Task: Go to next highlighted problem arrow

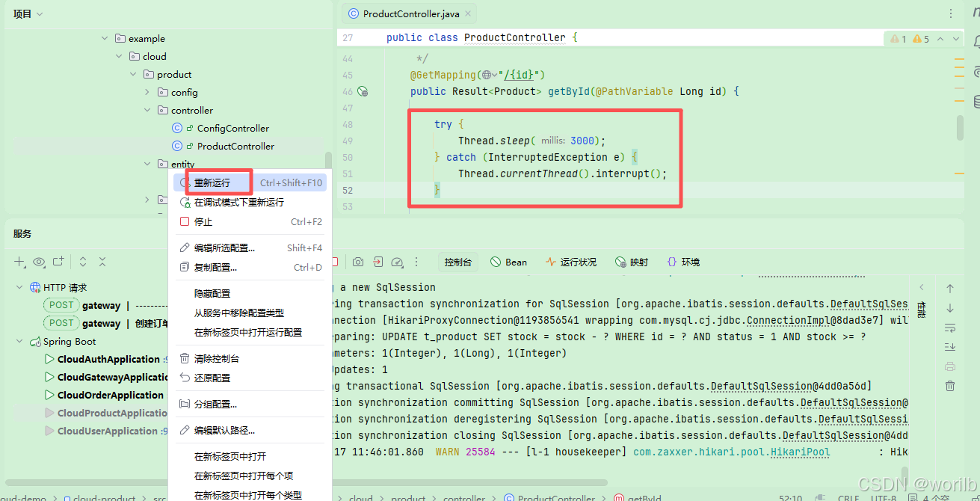Action: pyautogui.click(x=956, y=39)
